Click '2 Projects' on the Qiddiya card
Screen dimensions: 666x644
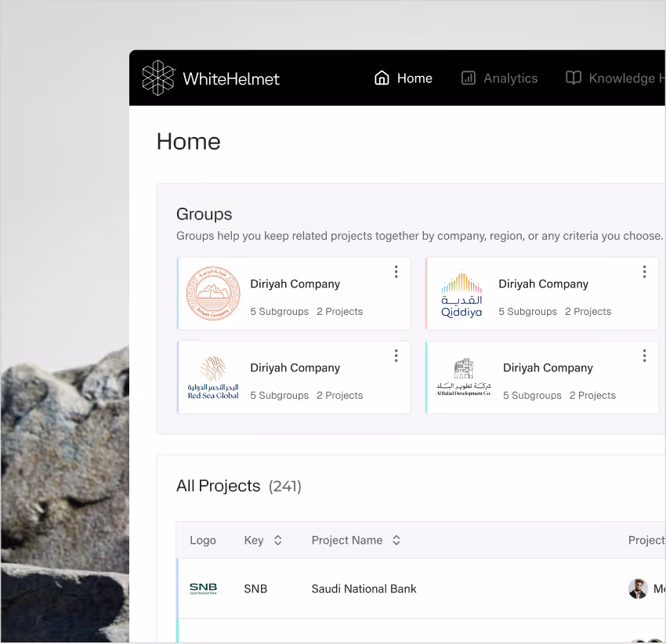pos(588,311)
